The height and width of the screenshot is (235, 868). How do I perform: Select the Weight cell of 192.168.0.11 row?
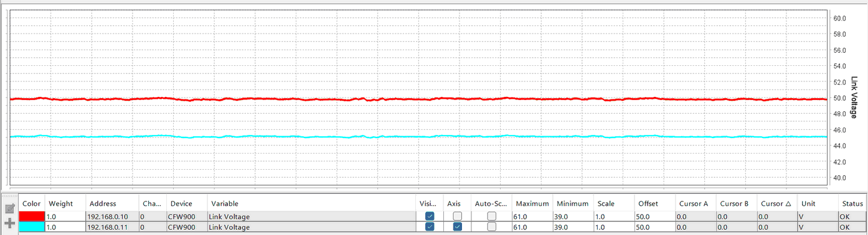click(65, 227)
